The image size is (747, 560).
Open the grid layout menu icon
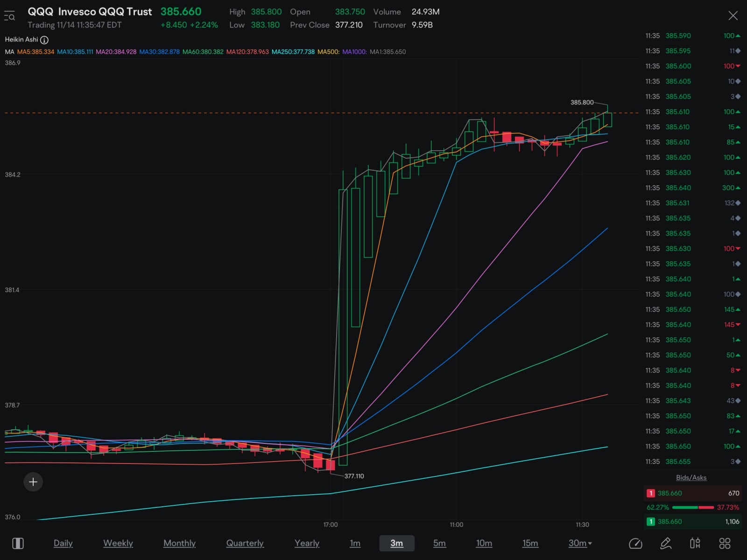[725, 543]
